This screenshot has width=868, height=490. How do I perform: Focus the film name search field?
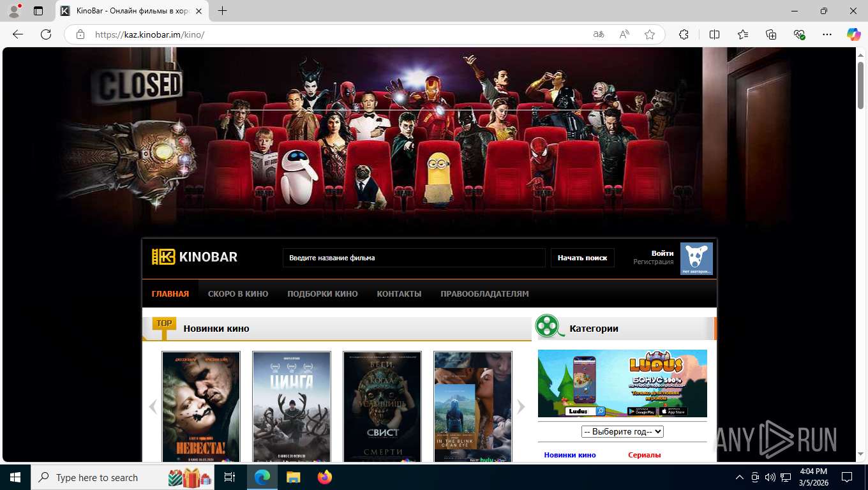pyautogui.click(x=414, y=258)
